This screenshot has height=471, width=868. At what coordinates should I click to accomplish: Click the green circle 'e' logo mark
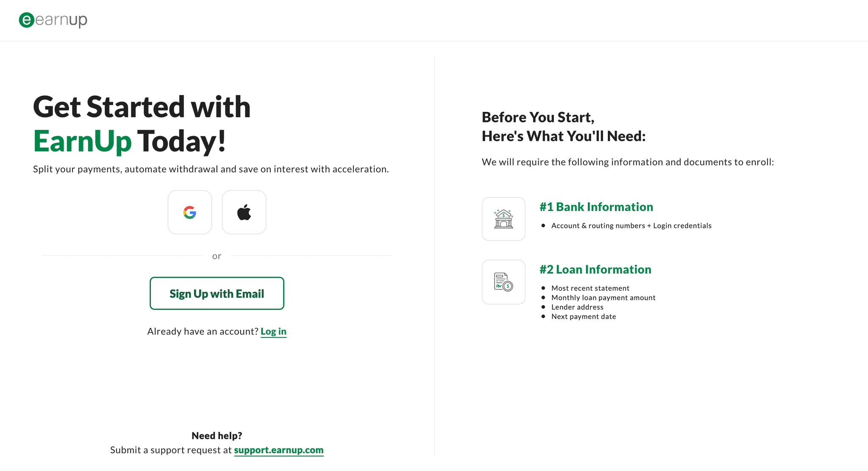pyautogui.click(x=26, y=20)
